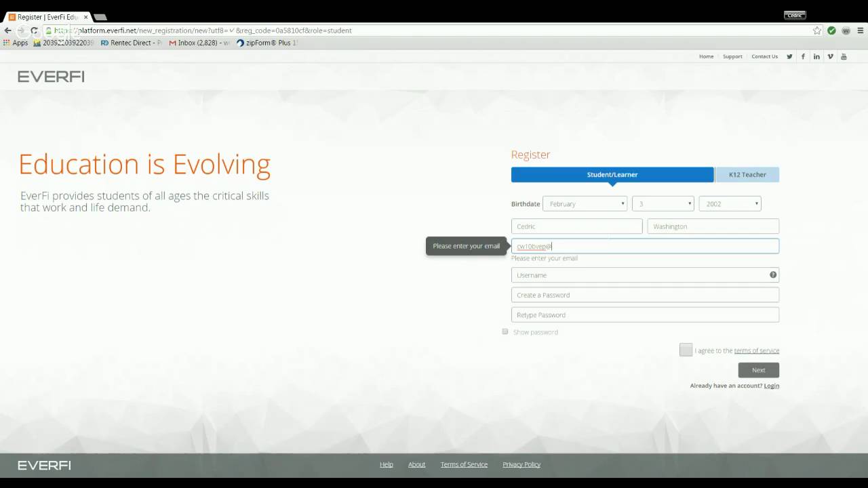Reload the page with the refresh icon
The height and width of the screenshot is (488, 868).
click(x=34, y=30)
